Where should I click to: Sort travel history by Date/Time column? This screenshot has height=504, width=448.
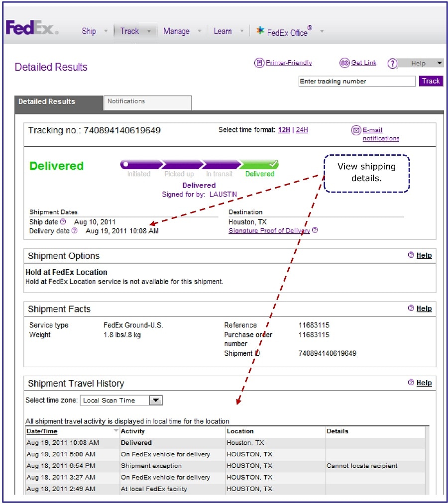click(42, 431)
